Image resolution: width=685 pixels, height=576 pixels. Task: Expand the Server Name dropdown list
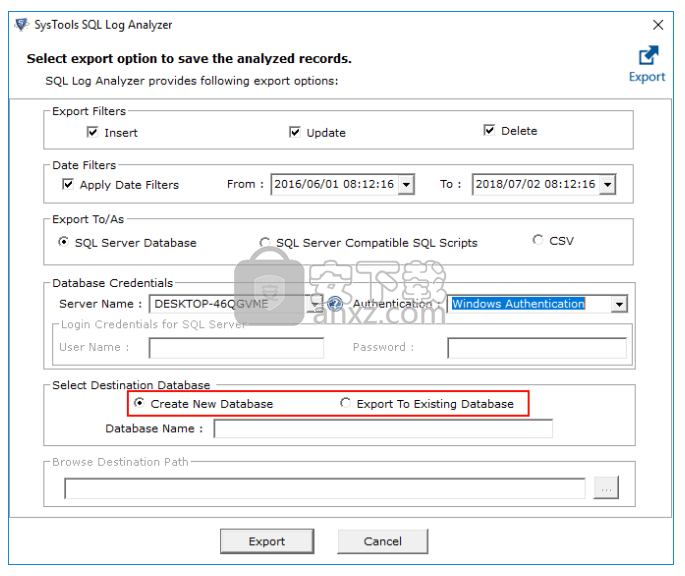tap(315, 304)
